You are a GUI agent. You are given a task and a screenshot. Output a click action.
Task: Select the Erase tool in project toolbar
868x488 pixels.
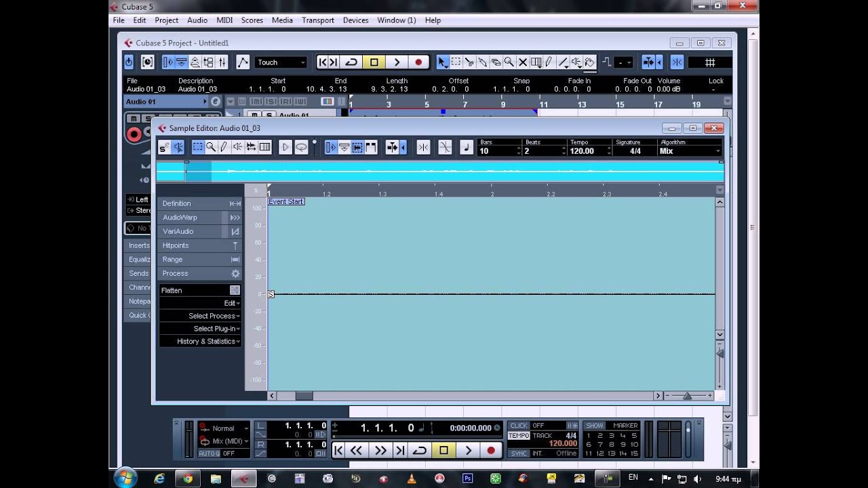click(496, 62)
